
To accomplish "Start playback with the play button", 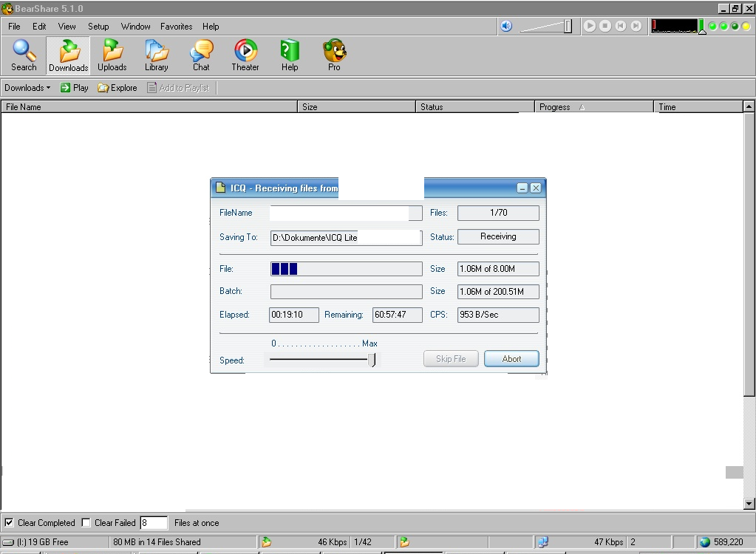I will click(589, 26).
